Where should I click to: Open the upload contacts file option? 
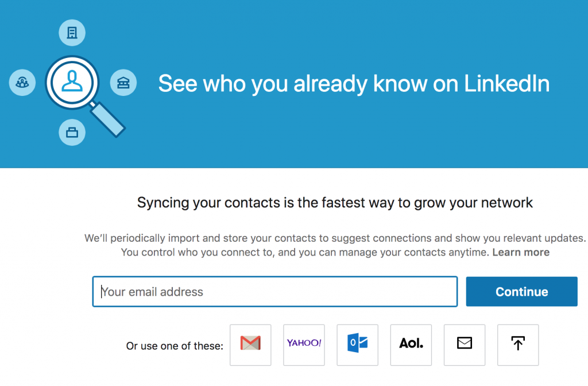point(518,345)
